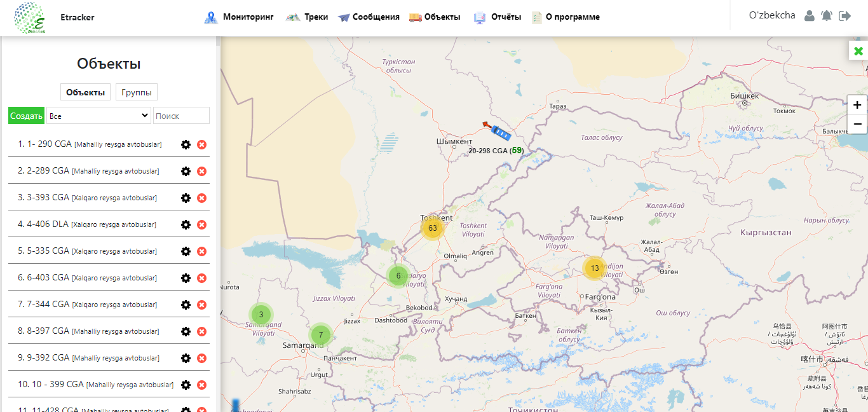
Task: Open Объекты in the top navigation
Action: pyautogui.click(x=435, y=17)
